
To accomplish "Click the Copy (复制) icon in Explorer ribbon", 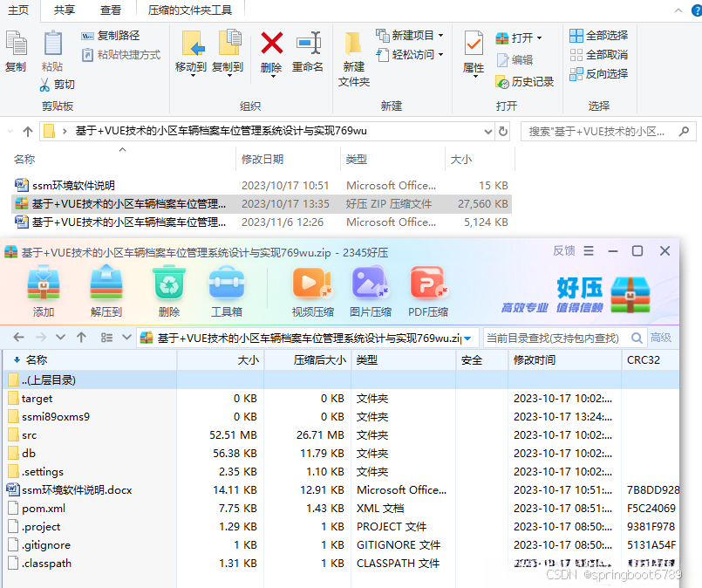I will pyautogui.click(x=16, y=44).
